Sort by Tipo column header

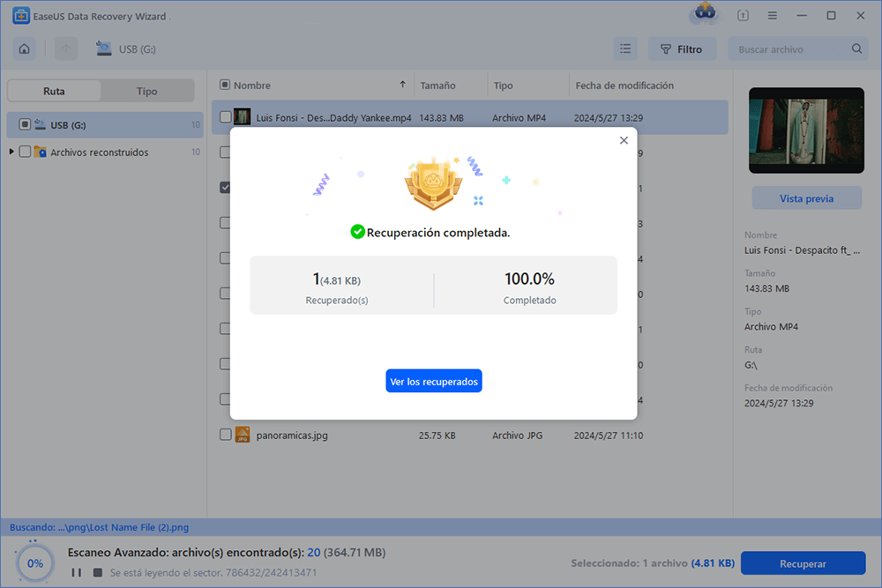504,86
